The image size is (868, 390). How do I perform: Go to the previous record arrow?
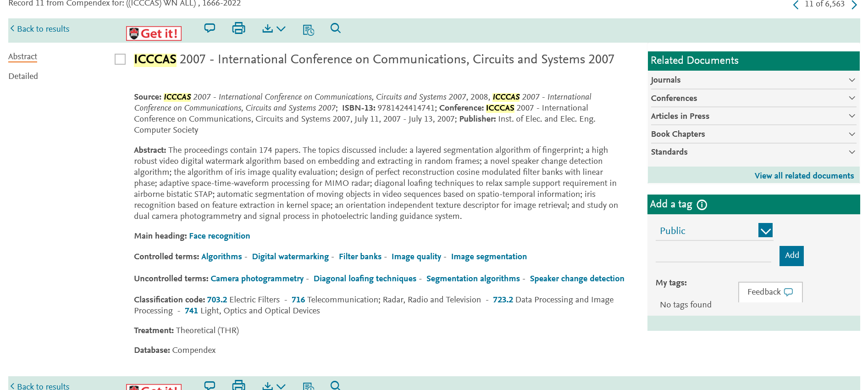tap(796, 5)
